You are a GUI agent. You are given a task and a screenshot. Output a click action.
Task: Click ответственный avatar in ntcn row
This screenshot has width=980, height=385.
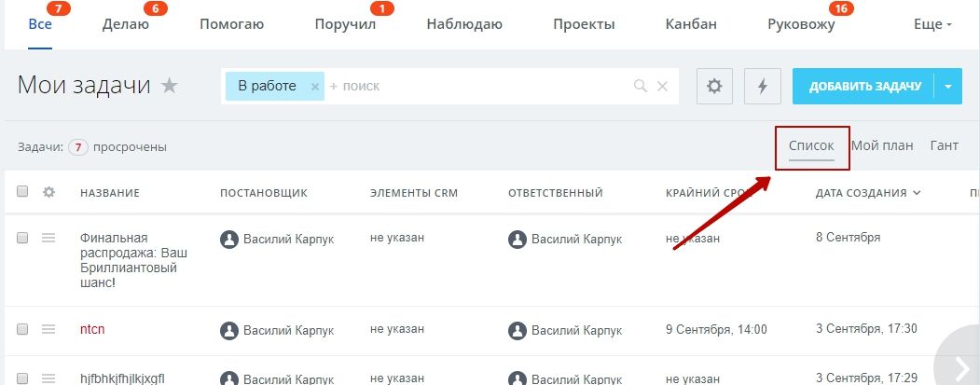[518, 331]
